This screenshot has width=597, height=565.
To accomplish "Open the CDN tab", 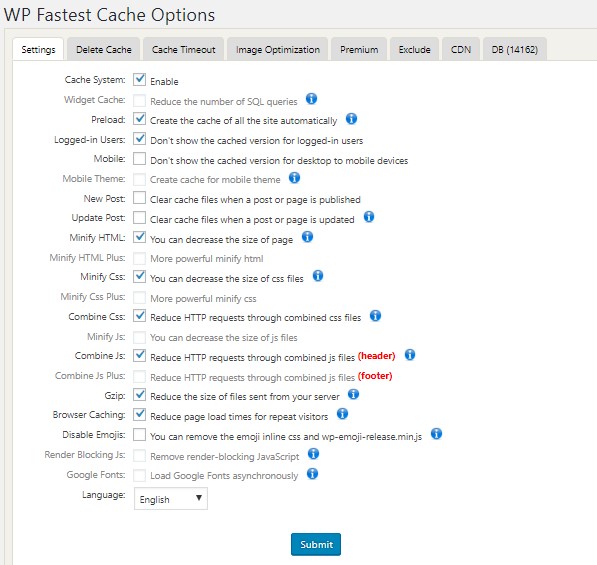I will (x=461, y=49).
